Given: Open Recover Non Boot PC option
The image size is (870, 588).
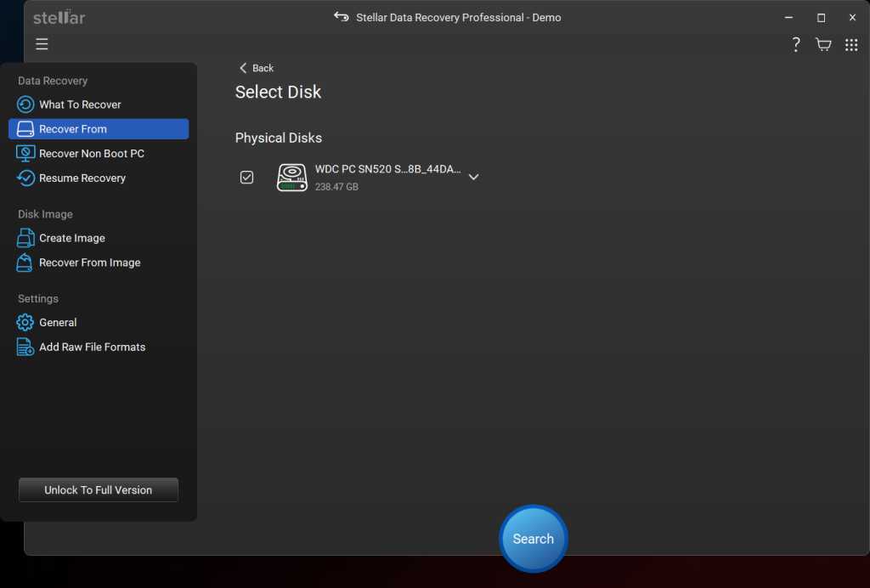Looking at the screenshot, I should click(x=99, y=153).
